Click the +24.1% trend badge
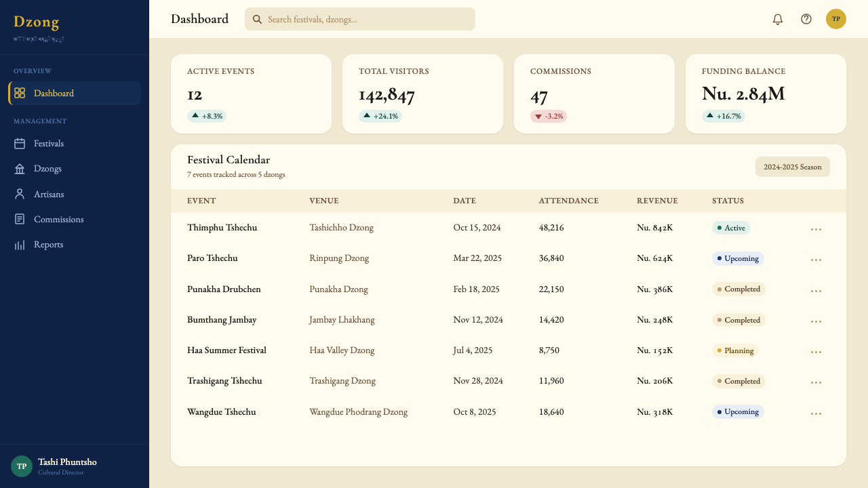Image resolution: width=868 pixels, height=488 pixels. tap(380, 116)
